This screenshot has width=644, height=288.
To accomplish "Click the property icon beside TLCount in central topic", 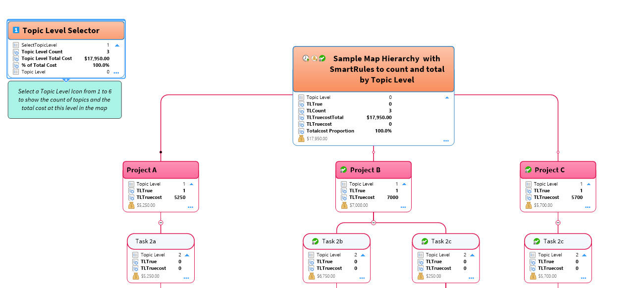I will coord(301,111).
